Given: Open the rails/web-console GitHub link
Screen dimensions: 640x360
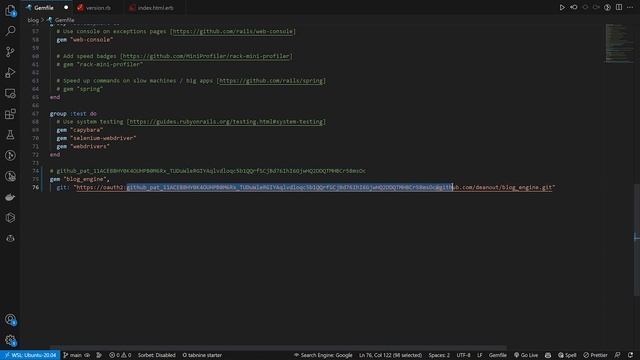Looking at the screenshot, I should pyautogui.click(x=233, y=31).
